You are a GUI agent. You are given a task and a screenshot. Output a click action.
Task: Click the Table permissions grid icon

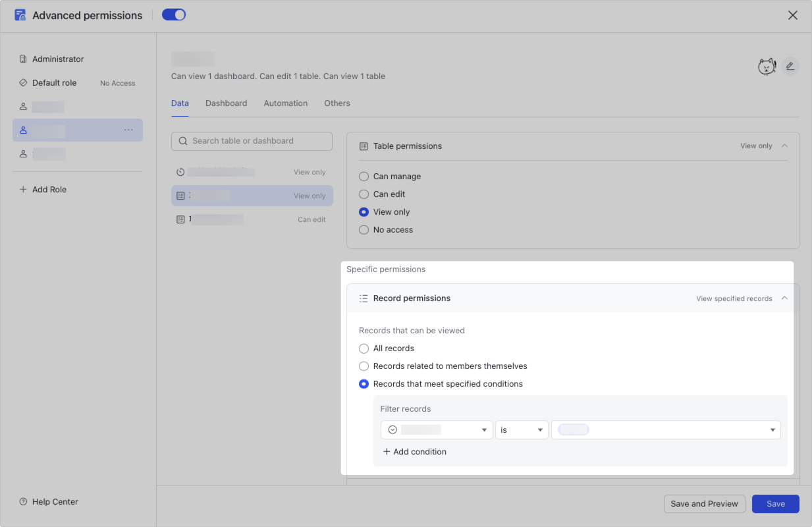click(364, 146)
